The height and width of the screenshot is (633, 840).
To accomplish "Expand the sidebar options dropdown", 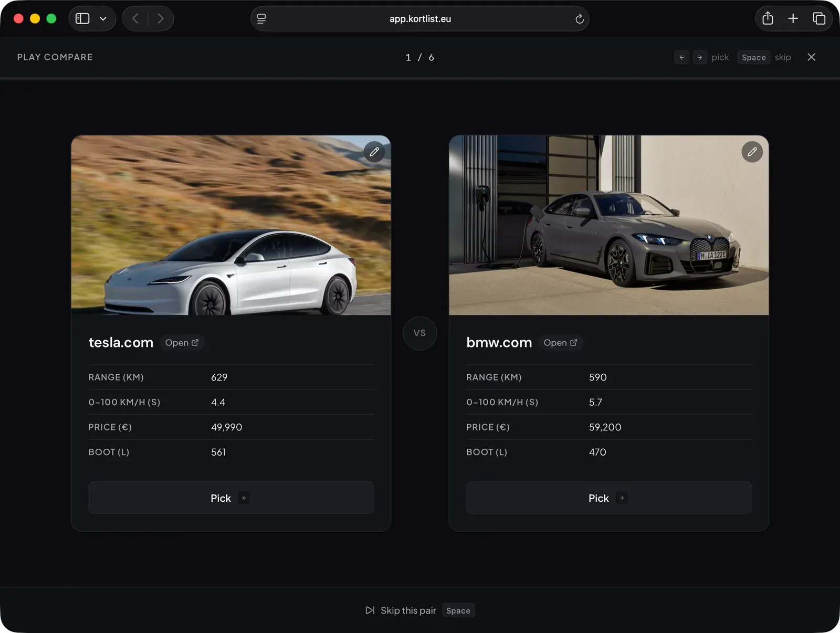I will click(103, 19).
